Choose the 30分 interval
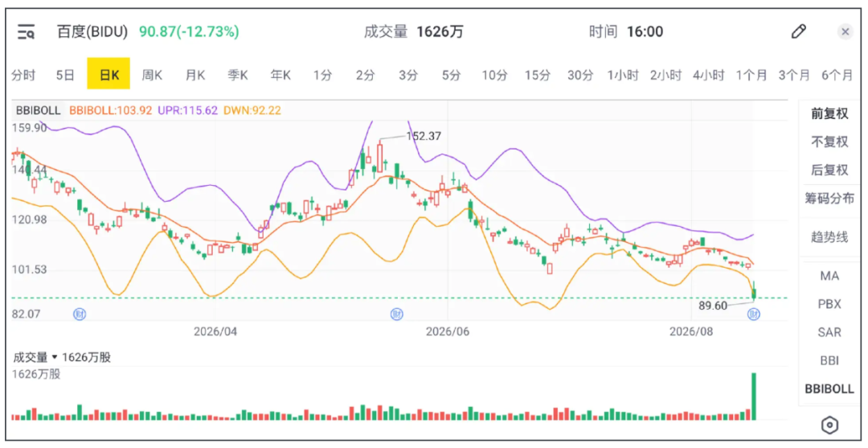Viewport: 868px width, 448px height. point(580,75)
